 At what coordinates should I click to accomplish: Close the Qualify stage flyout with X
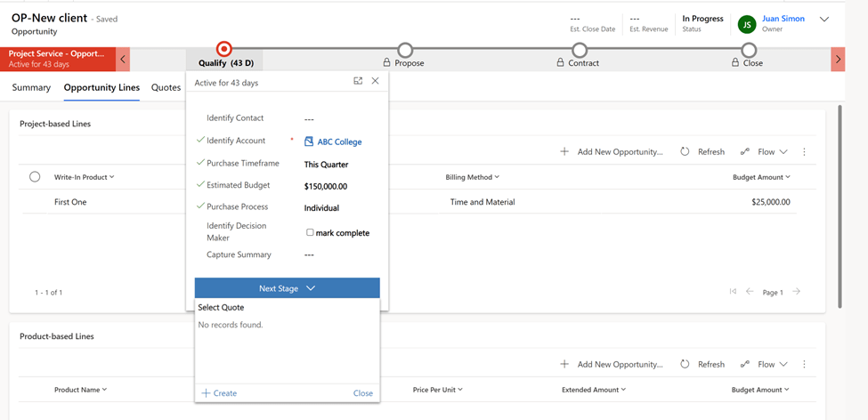coord(376,81)
